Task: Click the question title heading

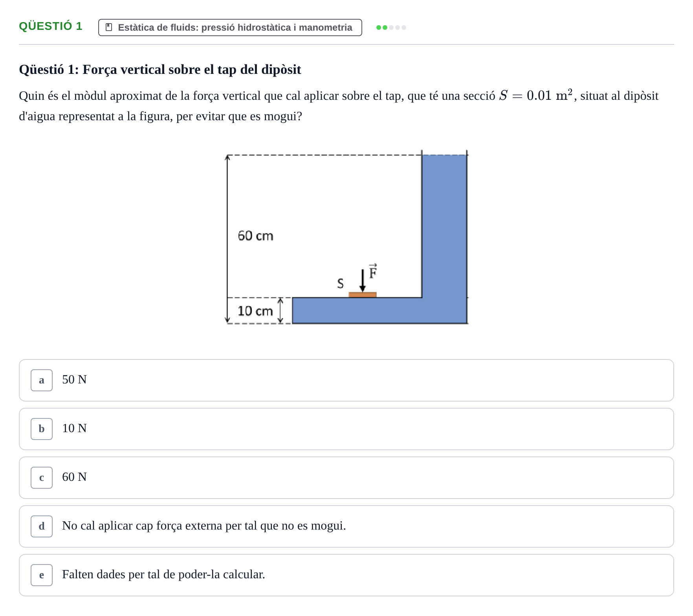Action: (x=160, y=70)
